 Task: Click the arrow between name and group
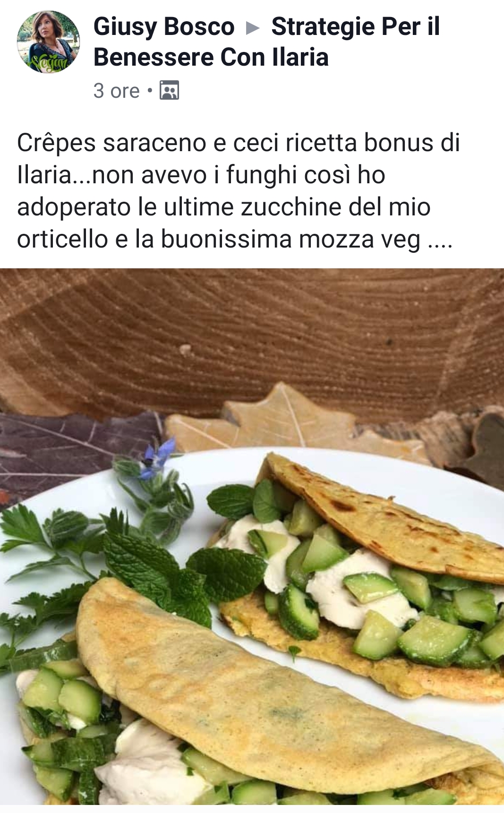(x=253, y=28)
